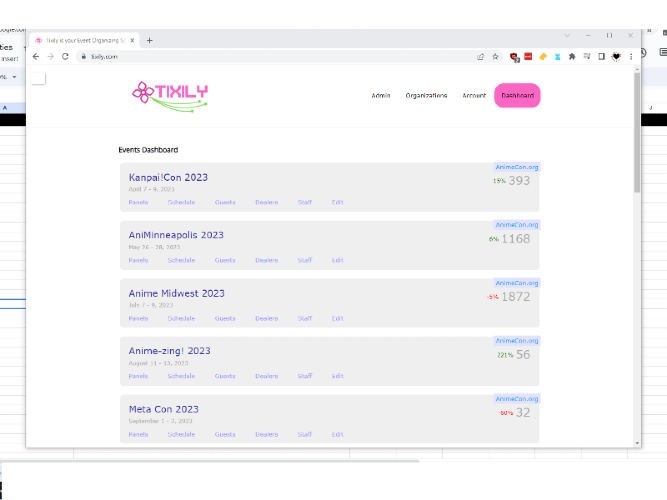Open Dealers for Kanpai!Con 2023

267,202
